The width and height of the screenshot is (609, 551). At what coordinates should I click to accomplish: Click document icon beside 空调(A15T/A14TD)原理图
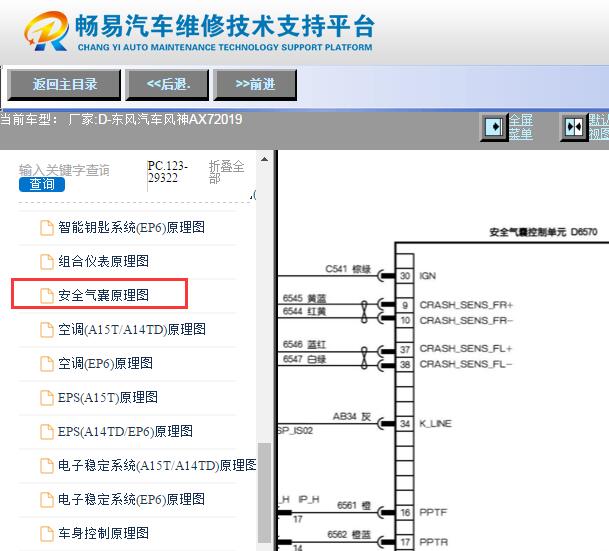click(x=47, y=330)
